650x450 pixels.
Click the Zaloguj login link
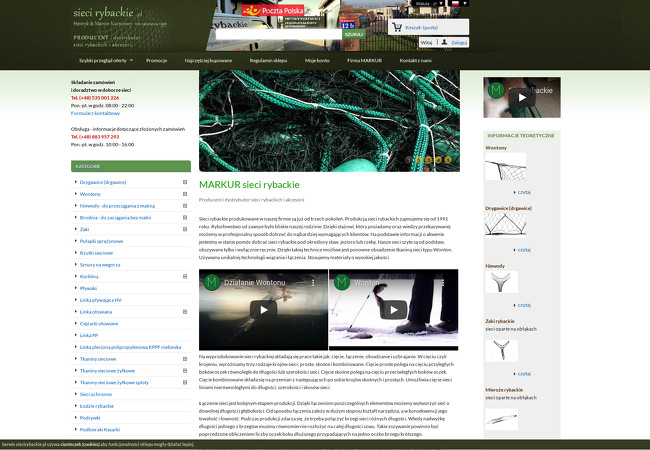(x=459, y=42)
